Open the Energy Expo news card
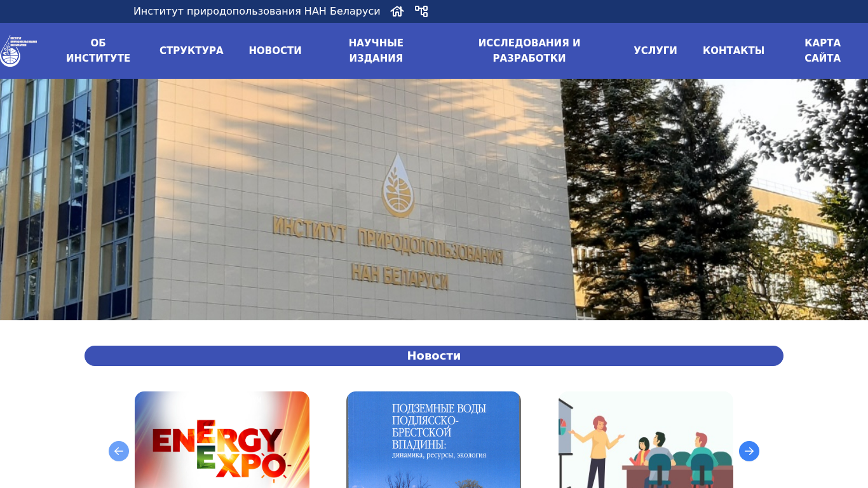868x488 pixels. tap(222, 440)
